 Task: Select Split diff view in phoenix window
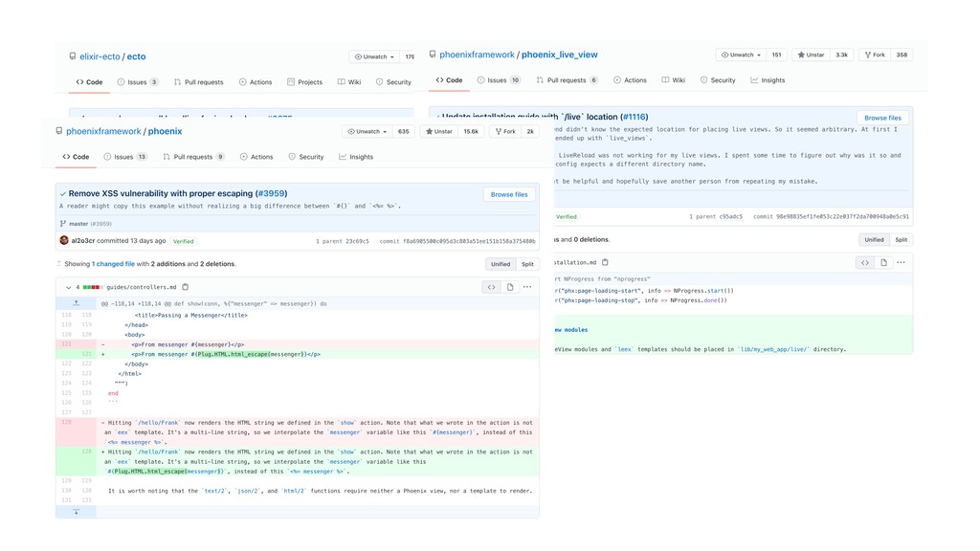(527, 264)
